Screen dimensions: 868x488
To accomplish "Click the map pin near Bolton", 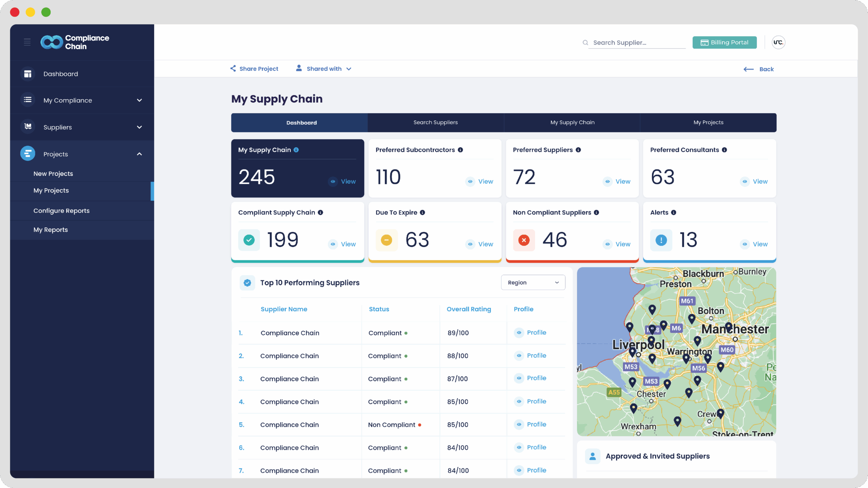I will pos(692,318).
